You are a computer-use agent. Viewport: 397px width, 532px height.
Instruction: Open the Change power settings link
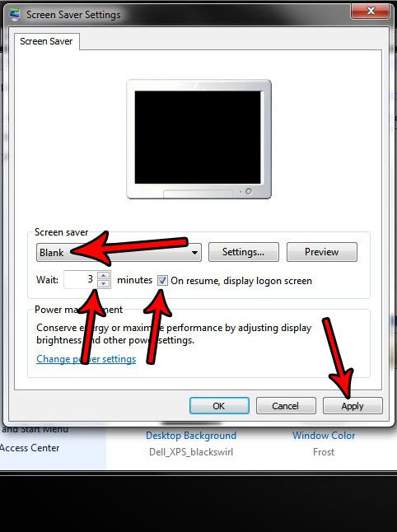(x=86, y=359)
